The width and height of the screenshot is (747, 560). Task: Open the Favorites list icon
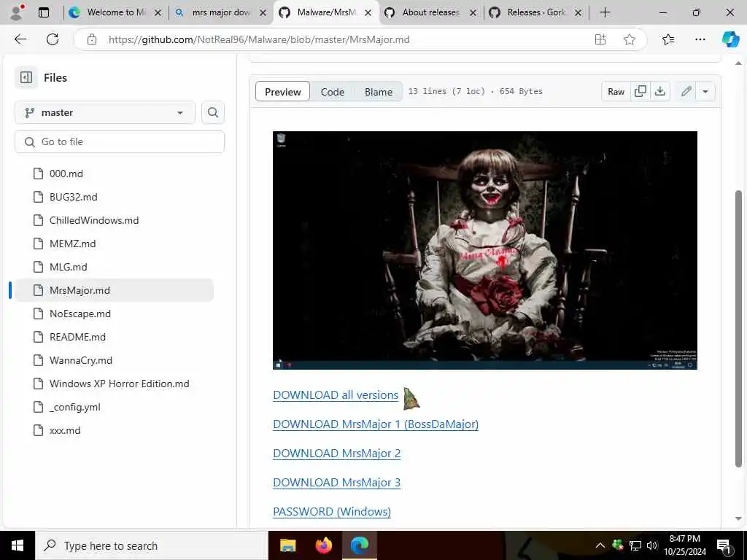click(x=668, y=39)
